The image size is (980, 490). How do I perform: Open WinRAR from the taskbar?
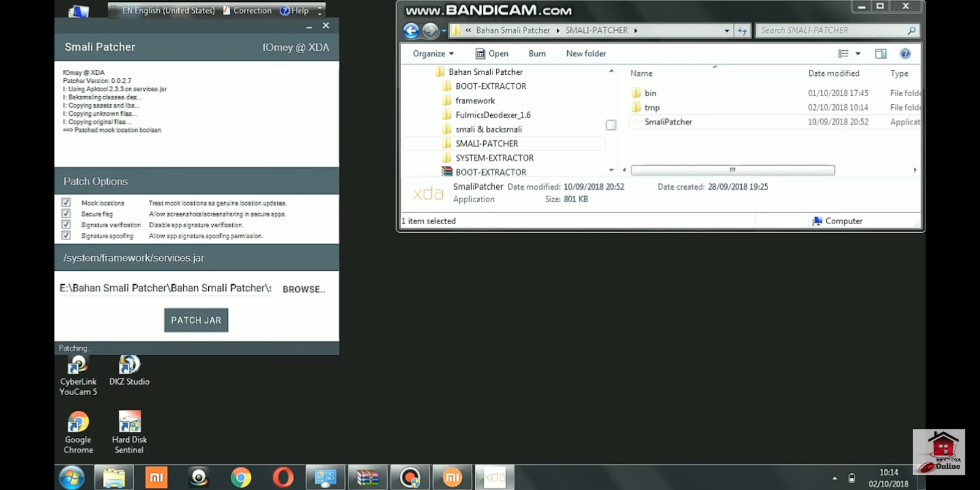pos(367,478)
